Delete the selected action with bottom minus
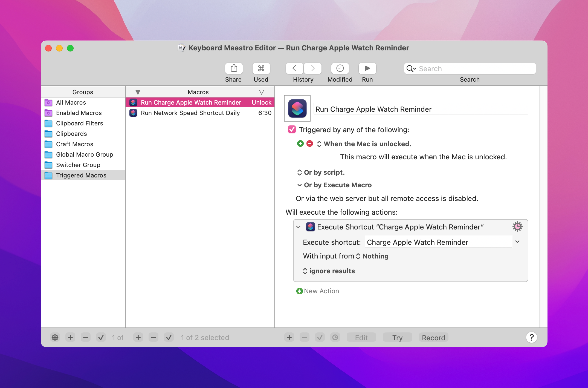This screenshot has height=388, width=588. coord(305,337)
